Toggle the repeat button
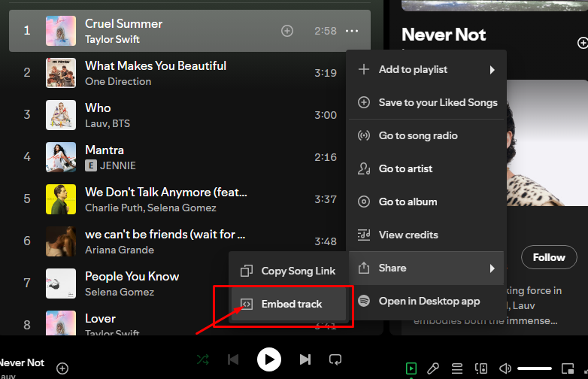The image size is (588, 379). [335, 360]
